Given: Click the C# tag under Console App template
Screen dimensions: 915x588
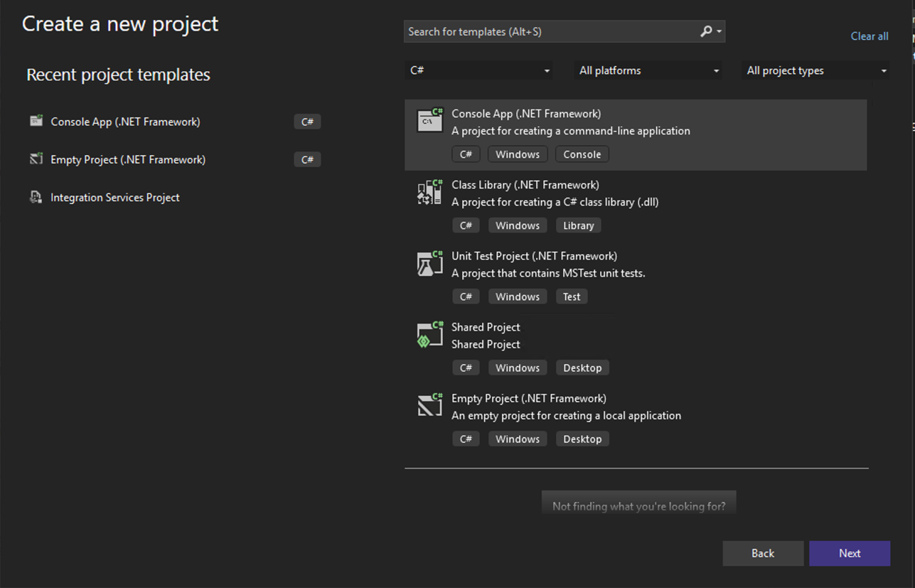Looking at the screenshot, I should pos(466,154).
